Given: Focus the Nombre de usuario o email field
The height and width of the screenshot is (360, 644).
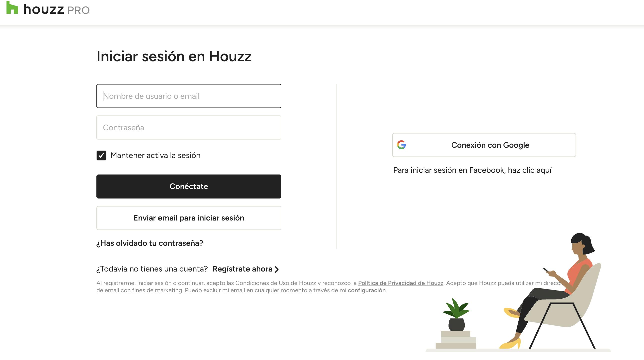Looking at the screenshot, I should 189,96.
